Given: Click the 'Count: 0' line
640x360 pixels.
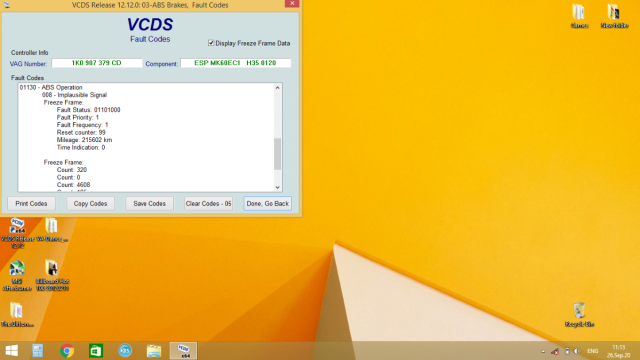Looking at the screenshot, I should click(x=69, y=177).
